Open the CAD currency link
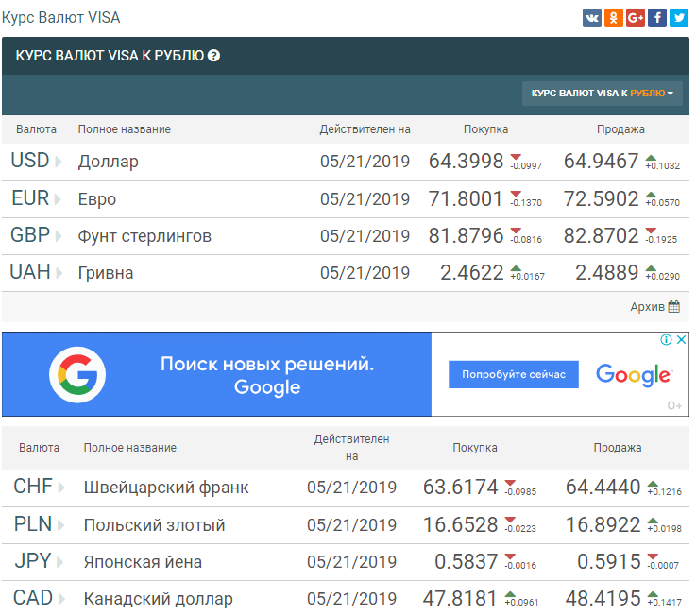 pos(33,598)
